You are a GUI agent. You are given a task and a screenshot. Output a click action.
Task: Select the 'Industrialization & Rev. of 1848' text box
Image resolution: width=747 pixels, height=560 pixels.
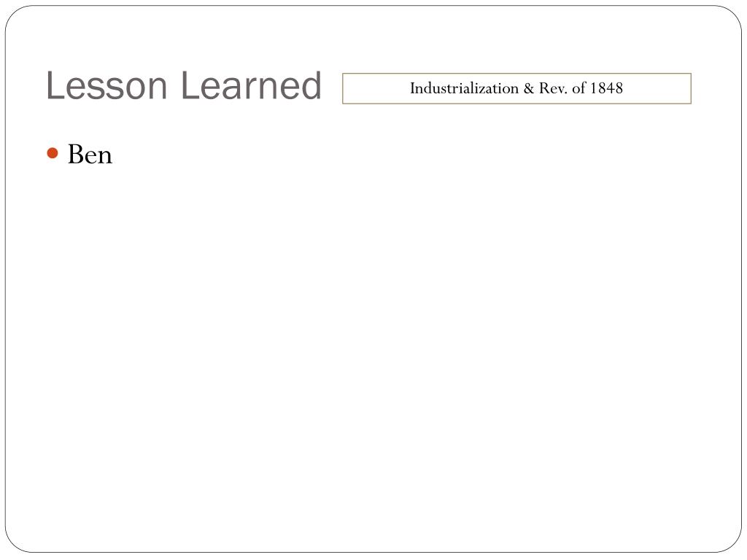click(x=516, y=88)
